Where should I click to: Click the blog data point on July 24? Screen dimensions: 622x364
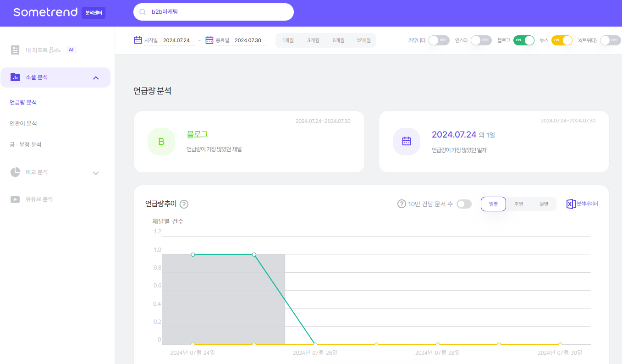pos(193,254)
